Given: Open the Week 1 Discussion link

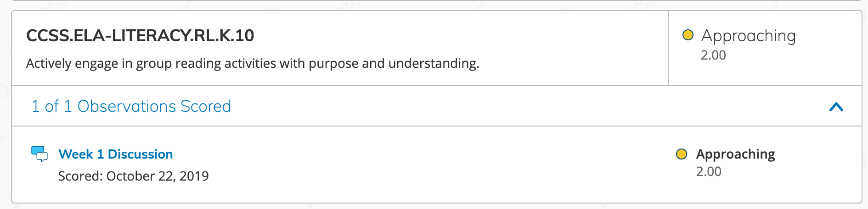Looking at the screenshot, I should [x=116, y=154].
